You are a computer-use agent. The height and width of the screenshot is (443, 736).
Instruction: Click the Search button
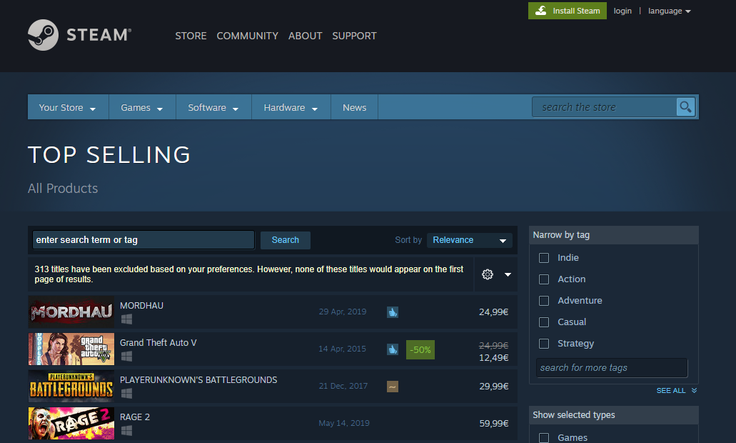pyautogui.click(x=285, y=240)
